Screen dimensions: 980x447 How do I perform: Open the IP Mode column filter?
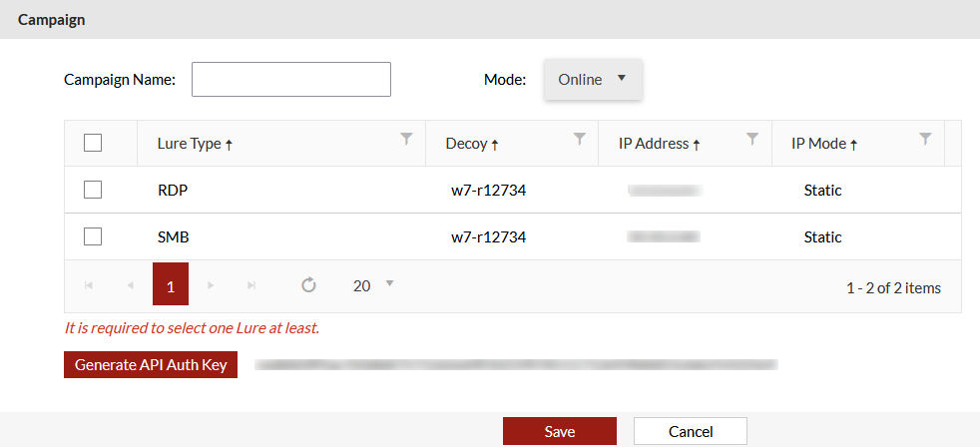tap(925, 140)
